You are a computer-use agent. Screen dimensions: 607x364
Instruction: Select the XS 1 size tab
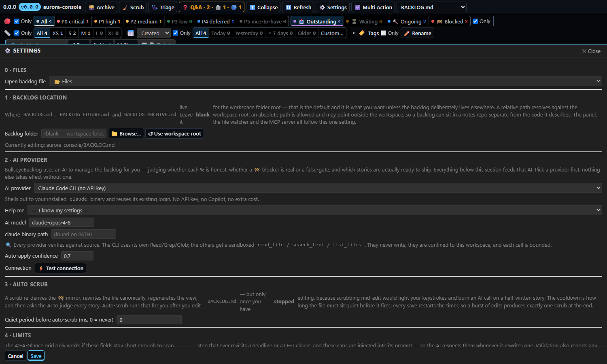pyautogui.click(x=58, y=33)
